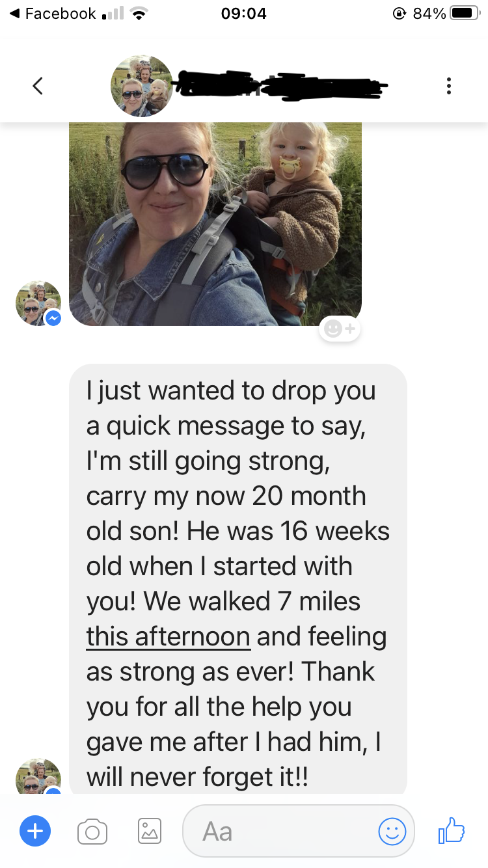Tap the smiley emoji icon in the message field
Image resolution: width=488 pixels, height=868 pixels.
pyautogui.click(x=392, y=831)
